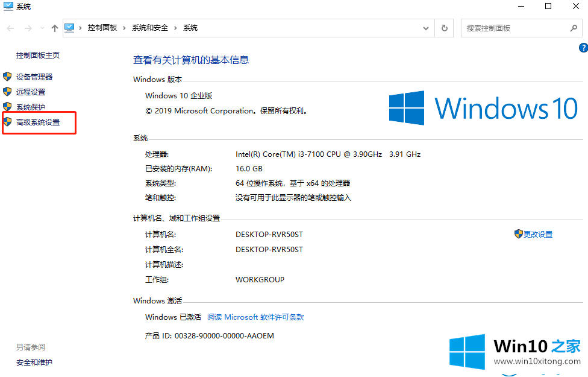Viewport: 588px width, 377px height.
Task: Select the 控制面板 breadcrumb
Action: click(102, 28)
